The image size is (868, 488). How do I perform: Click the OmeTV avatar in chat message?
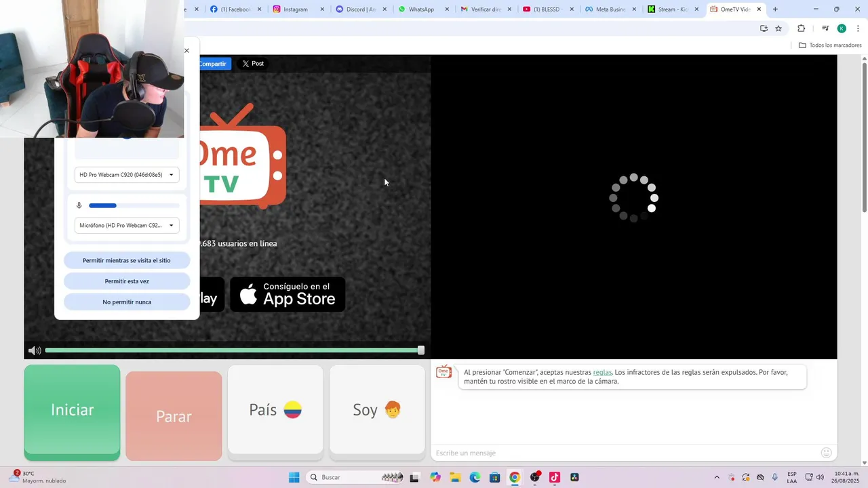pyautogui.click(x=444, y=372)
